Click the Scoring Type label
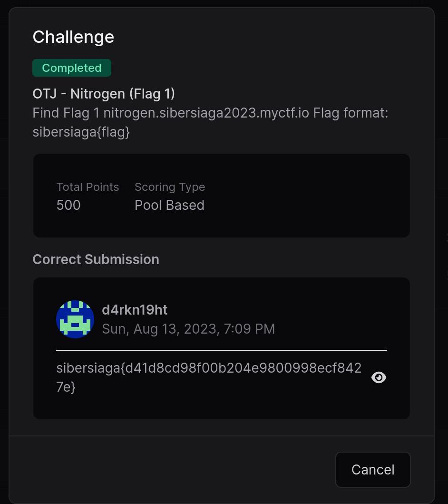Viewport: 448px width, 504px height. pyautogui.click(x=170, y=187)
